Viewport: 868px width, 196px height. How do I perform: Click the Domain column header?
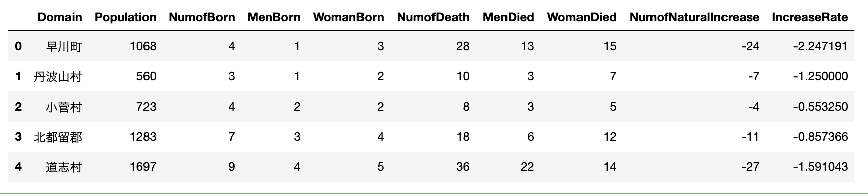(59, 17)
